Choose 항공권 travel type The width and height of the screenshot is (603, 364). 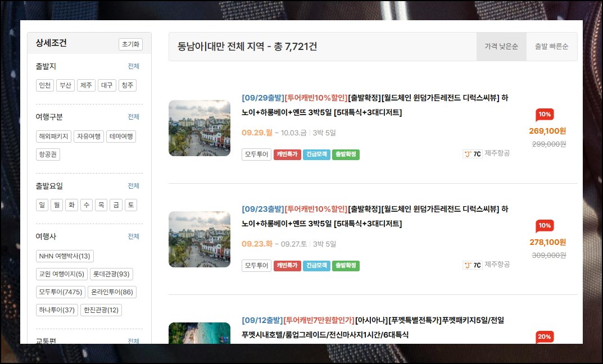click(x=48, y=154)
